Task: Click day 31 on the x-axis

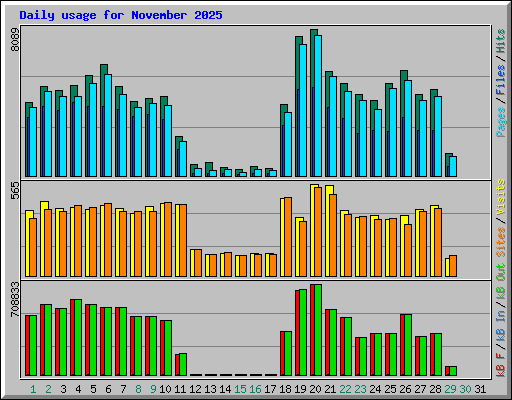Action: (x=480, y=389)
